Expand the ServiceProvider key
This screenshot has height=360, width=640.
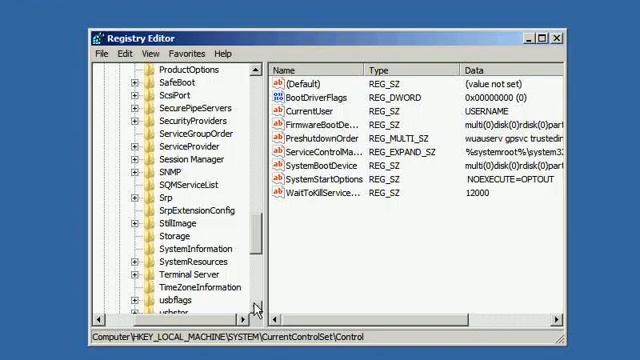pos(135,147)
